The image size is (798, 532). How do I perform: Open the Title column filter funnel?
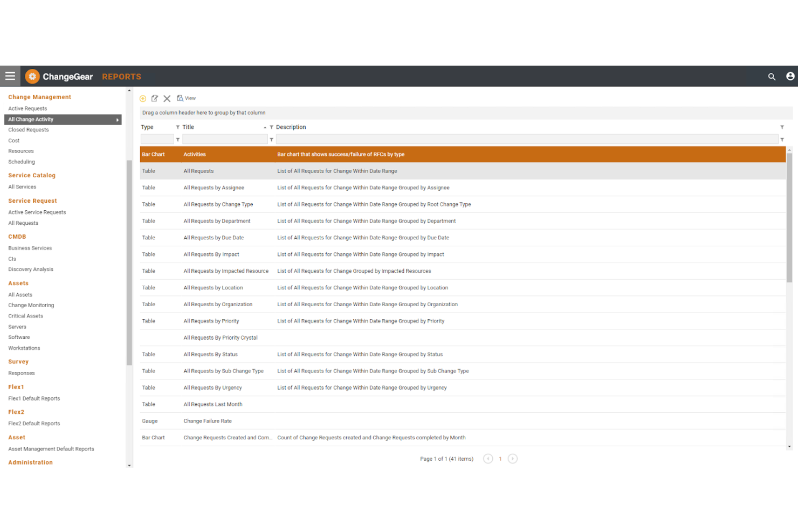click(x=271, y=127)
